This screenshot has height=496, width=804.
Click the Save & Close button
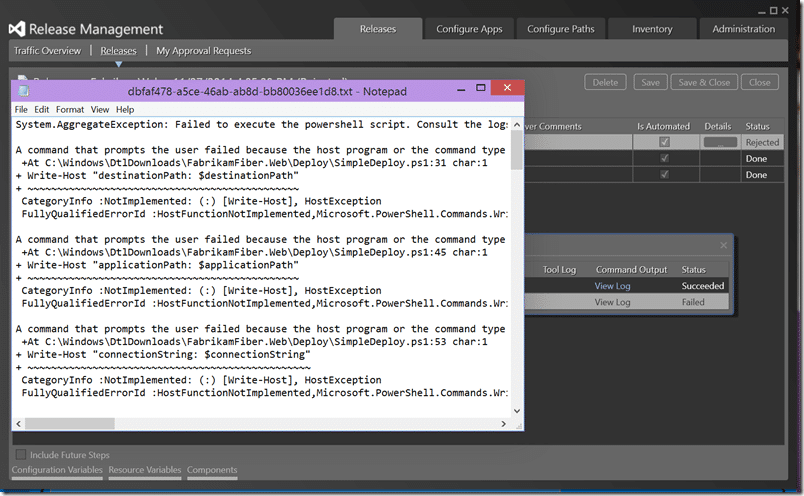704,82
